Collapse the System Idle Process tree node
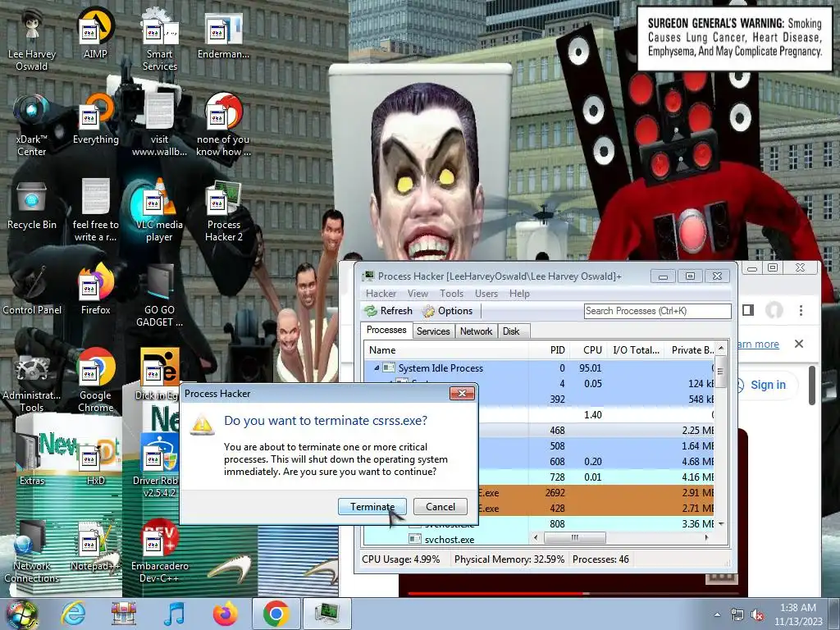The width and height of the screenshot is (840, 630). pos(376,368)
